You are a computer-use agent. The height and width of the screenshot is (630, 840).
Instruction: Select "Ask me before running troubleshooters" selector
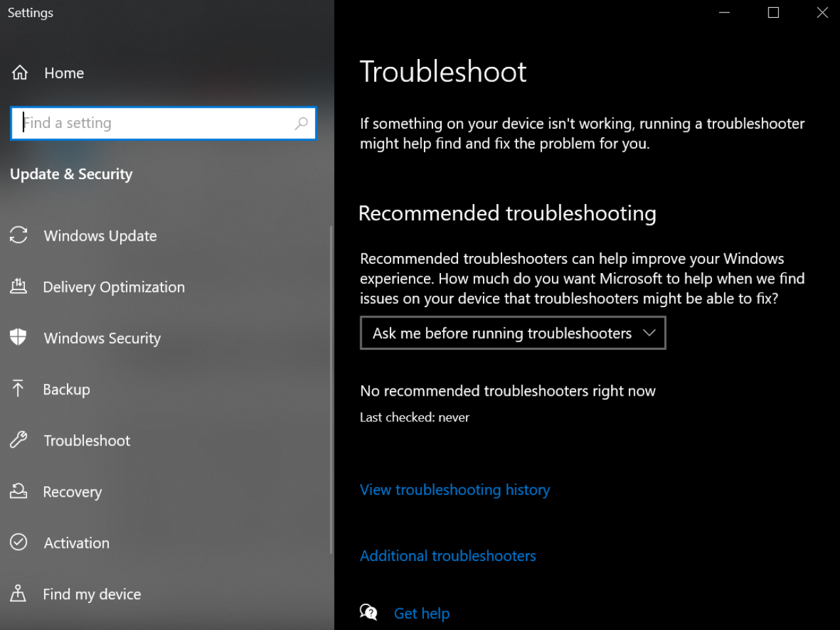[x=513, y=333]
